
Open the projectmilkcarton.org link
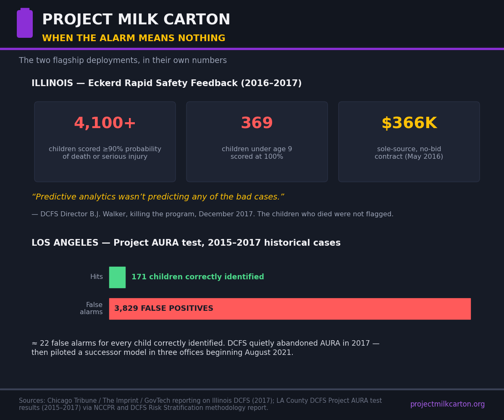point(447,404)
